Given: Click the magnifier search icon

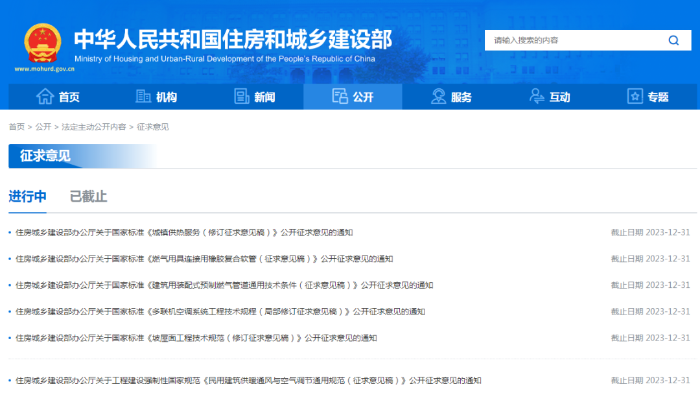Looking at the screenshot, I should coord(674,41).
